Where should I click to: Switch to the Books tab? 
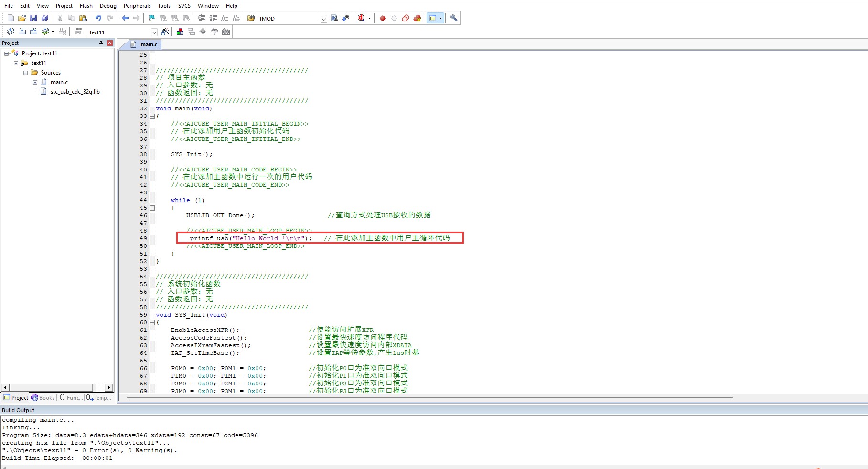pos(43,398)
